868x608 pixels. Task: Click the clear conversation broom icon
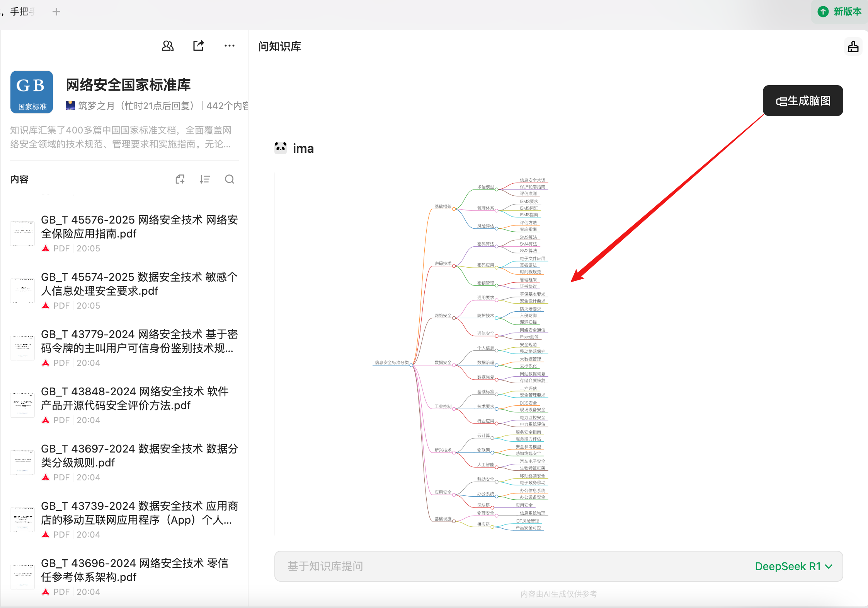tap(853, 47)
